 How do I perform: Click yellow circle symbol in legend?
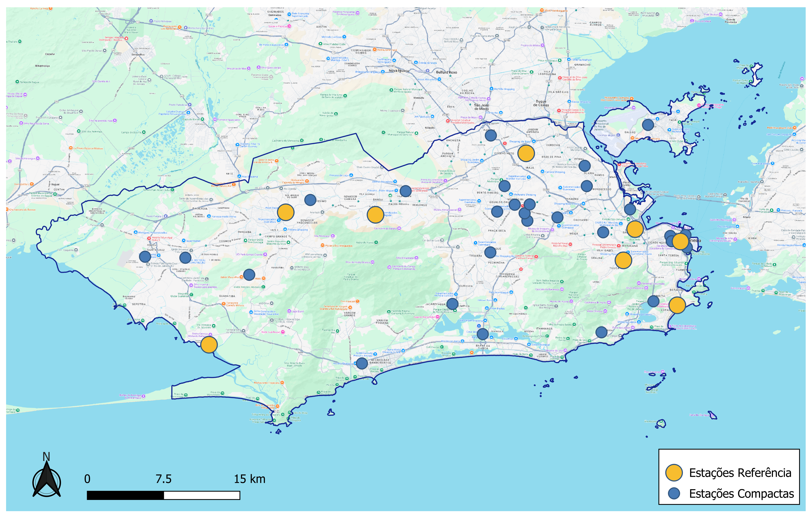click(x=674, y=473)
